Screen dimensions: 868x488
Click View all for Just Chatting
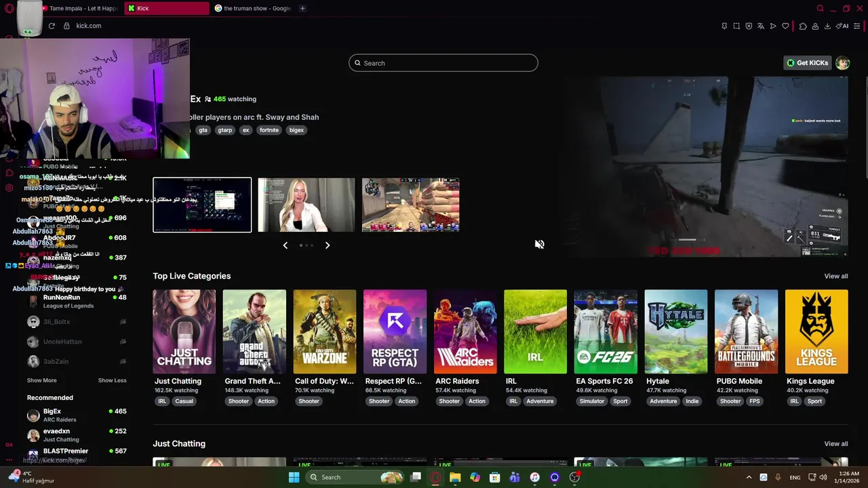pos(835,444)
